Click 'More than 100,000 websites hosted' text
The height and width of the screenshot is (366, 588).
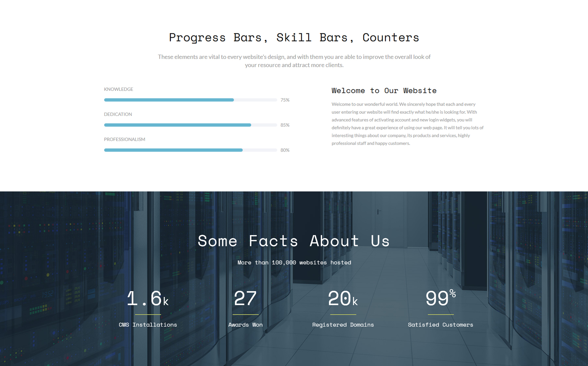(294, 263)
